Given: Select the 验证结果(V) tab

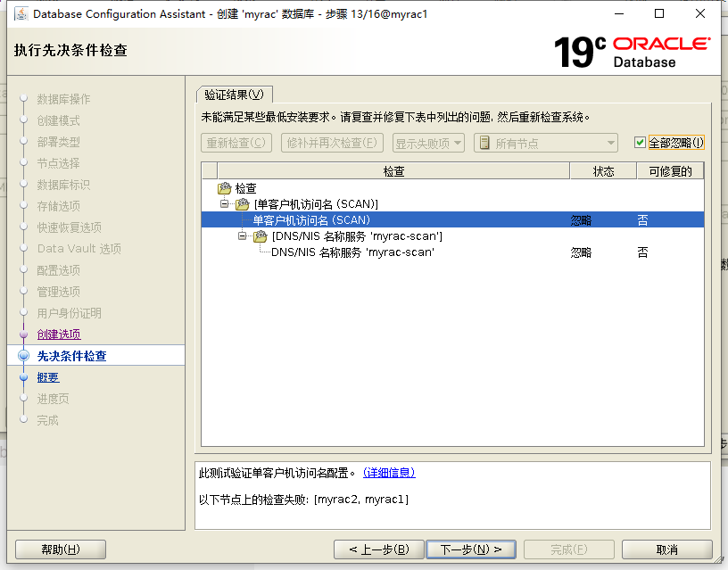Looking at the screenshot, I should click(x=234, y=95).
